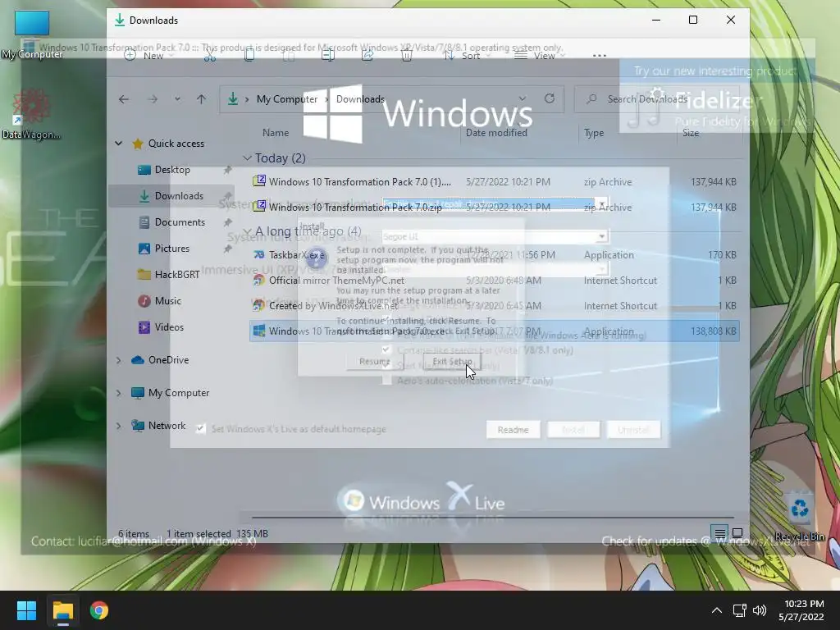Expand Network in navigation pane

point(118,426)
